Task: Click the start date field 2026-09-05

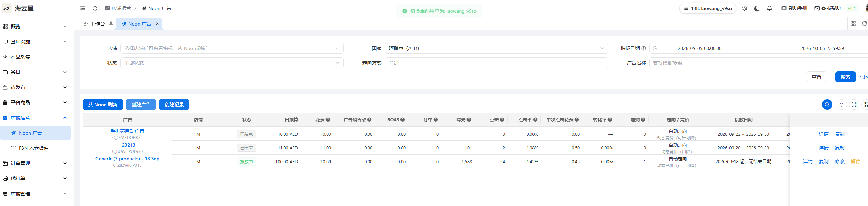Action: click(x=699, y=48)
